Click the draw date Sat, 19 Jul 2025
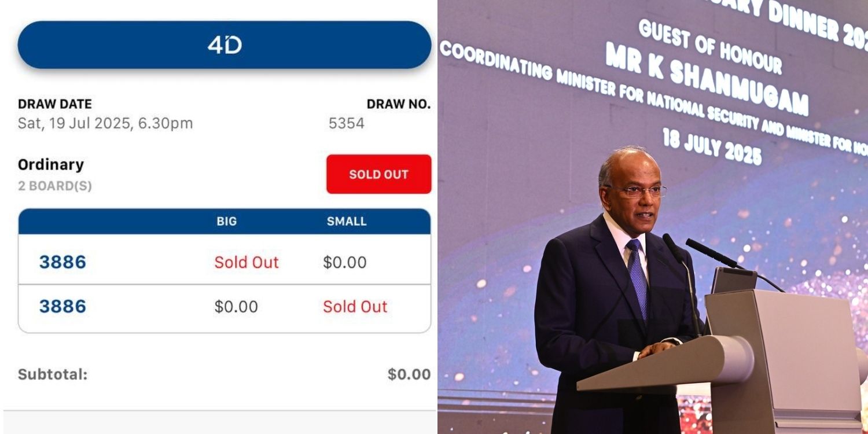868x434 pixels. [105, 123]
